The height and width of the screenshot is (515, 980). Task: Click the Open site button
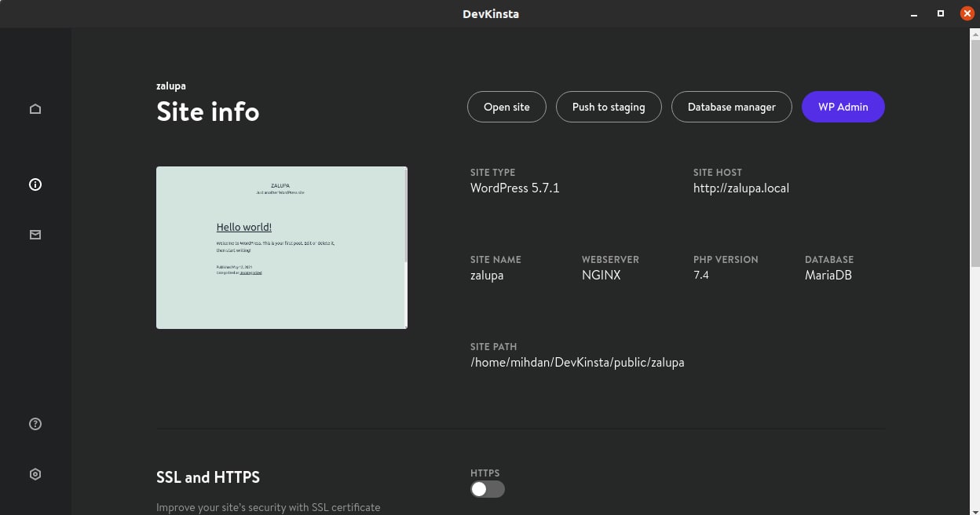click(506, 107)
